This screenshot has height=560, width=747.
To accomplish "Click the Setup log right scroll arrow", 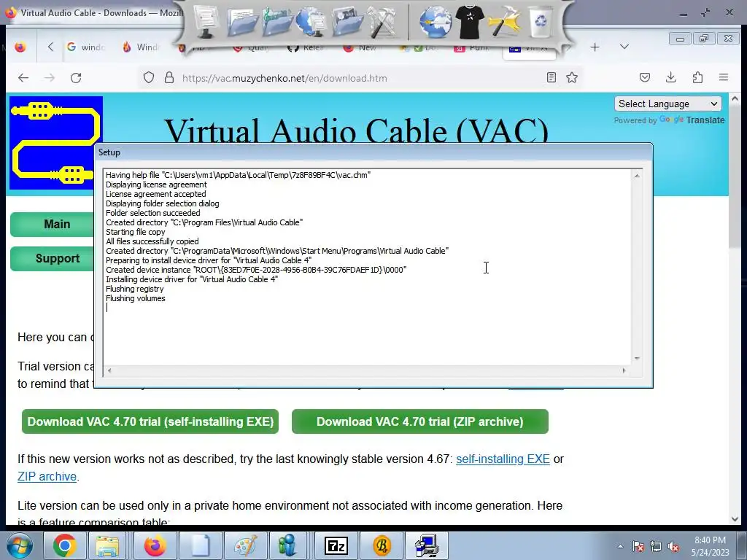I will [x=624, y=370].
